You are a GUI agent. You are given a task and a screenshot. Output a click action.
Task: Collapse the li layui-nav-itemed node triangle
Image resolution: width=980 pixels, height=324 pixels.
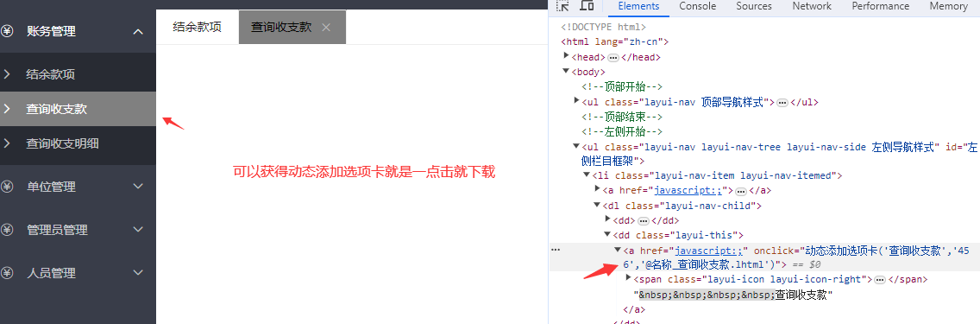587,175
